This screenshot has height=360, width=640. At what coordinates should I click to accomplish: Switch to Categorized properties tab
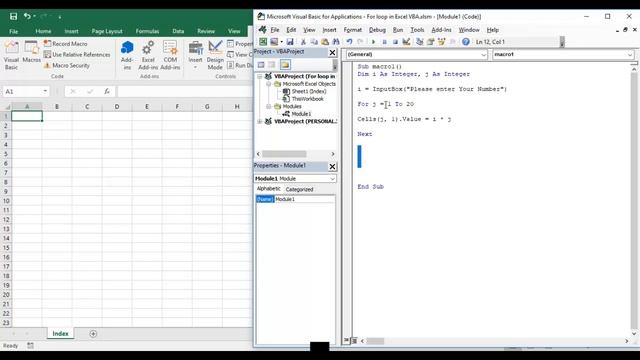[x=299, y=189]
